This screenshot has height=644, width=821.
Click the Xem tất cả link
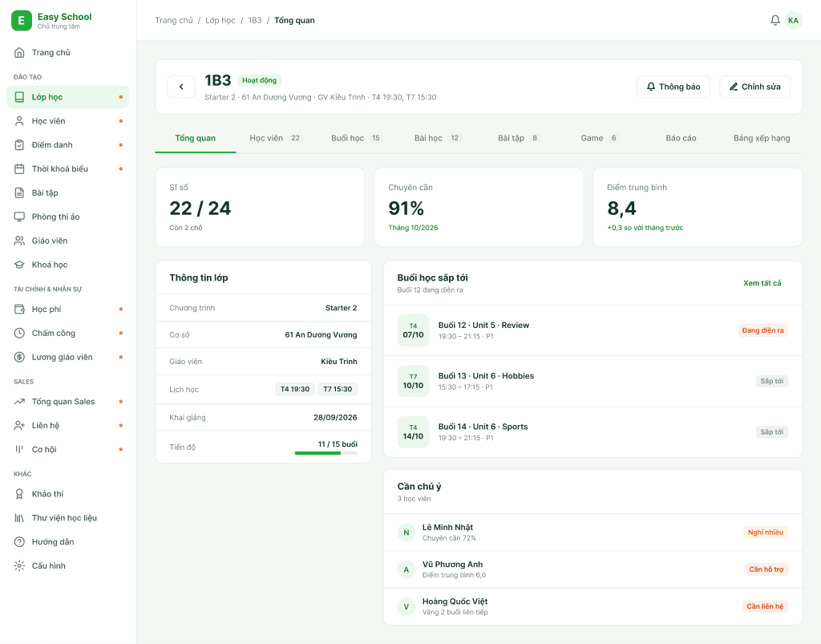(x=762, y=283)
